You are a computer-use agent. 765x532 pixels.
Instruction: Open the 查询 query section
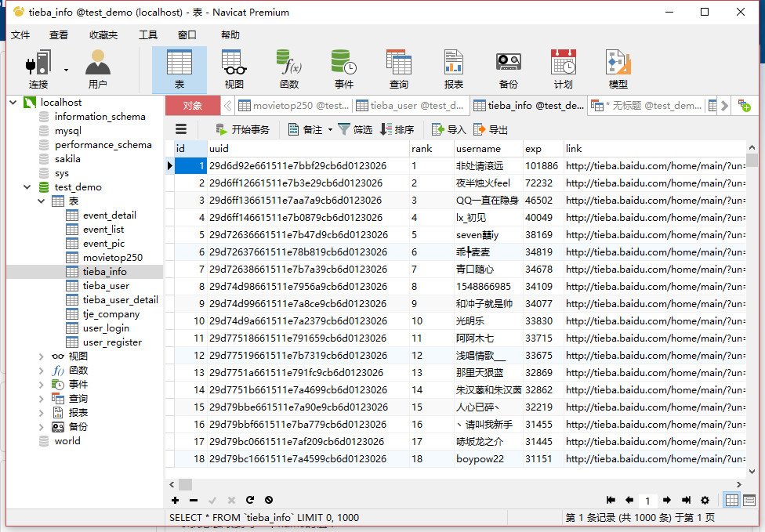[399, 69]
